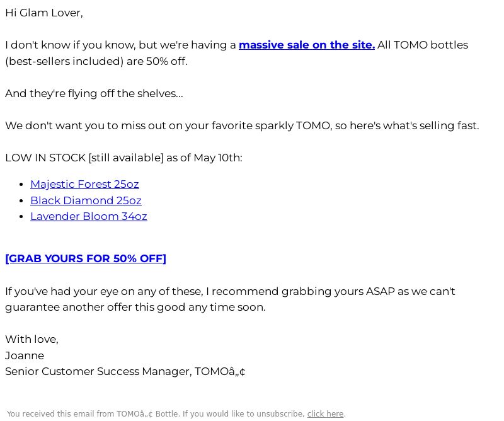
Task: Select the Lavender Bloom 34oz link
Action: pyautogui.click(x=89, y=216)
